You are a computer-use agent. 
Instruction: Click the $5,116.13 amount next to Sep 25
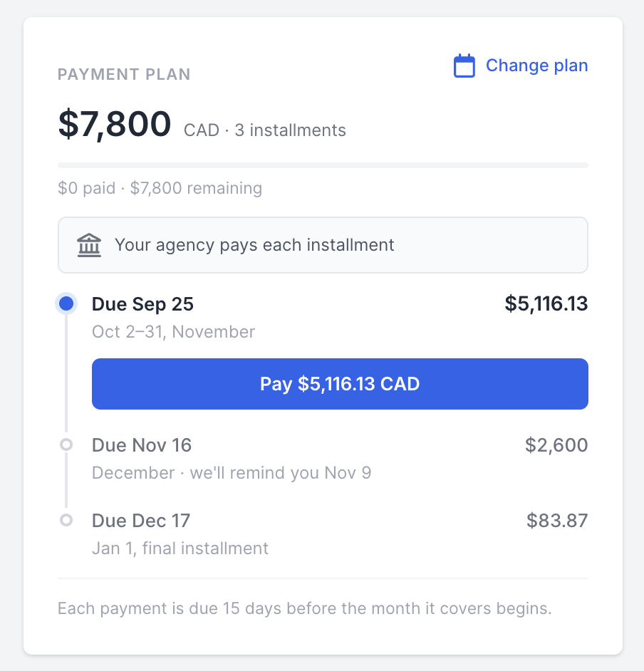[546, 304]
